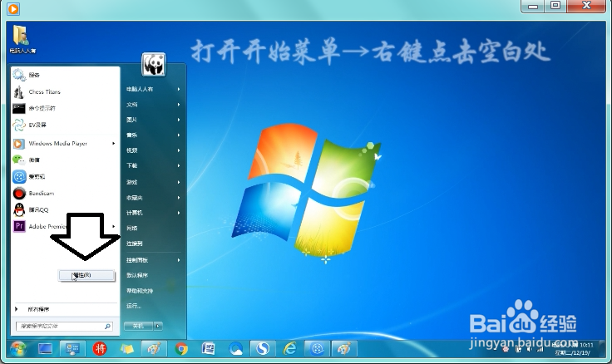Open Services (服务) gear icon in Start menu
Screen dimensions: 612x364
[19, 75]
